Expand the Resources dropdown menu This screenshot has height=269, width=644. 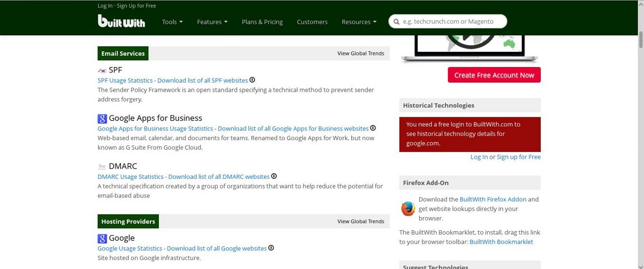(359, 22)
